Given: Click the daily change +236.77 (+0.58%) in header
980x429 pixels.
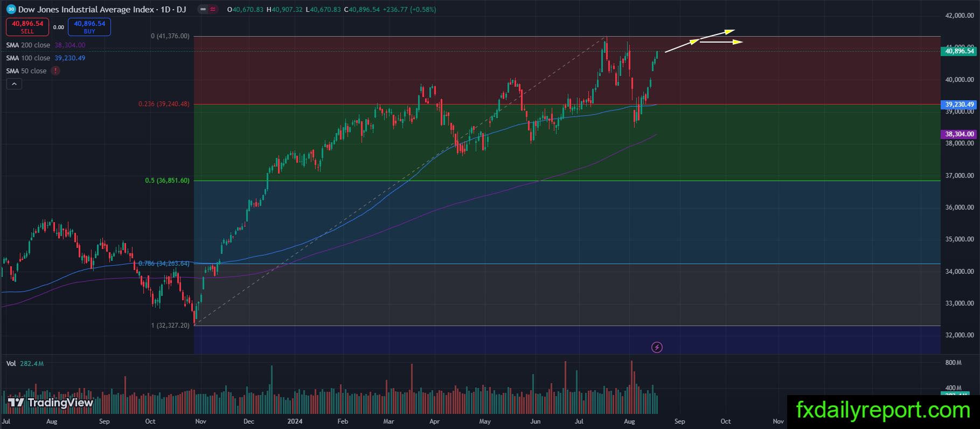Looking at the screenshot, I should [x=409, y=10].
